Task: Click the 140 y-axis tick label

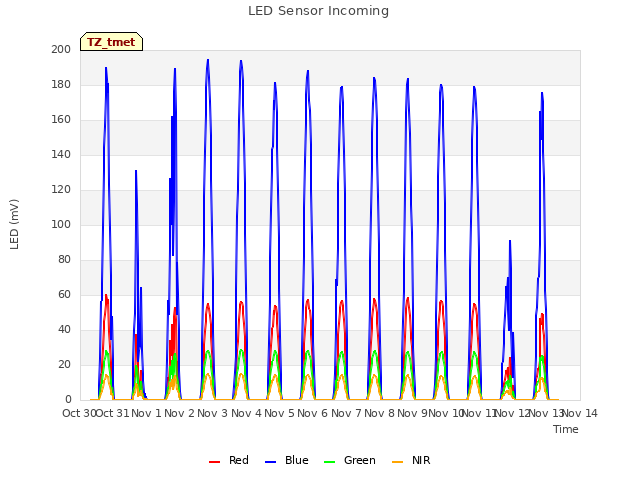Action: [x=61, y=154]
